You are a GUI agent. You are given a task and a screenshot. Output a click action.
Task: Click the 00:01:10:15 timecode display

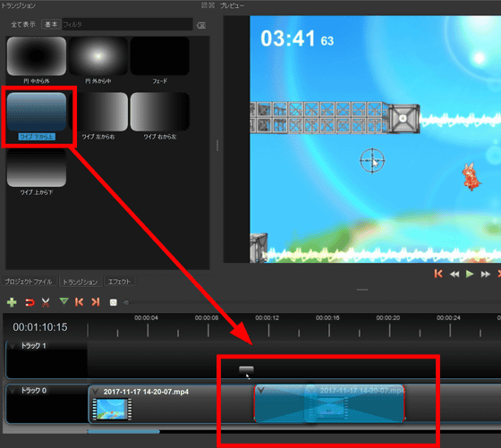point(40,327)
